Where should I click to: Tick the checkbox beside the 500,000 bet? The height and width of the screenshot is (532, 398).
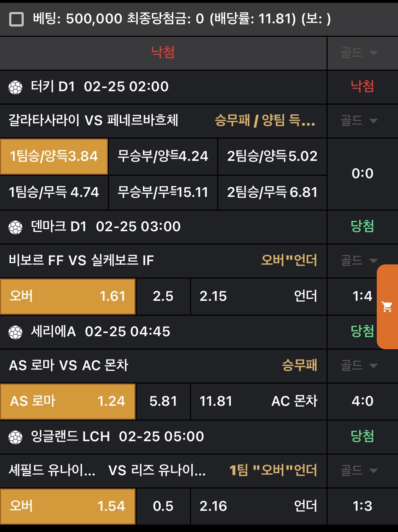[x=16, y=19]
